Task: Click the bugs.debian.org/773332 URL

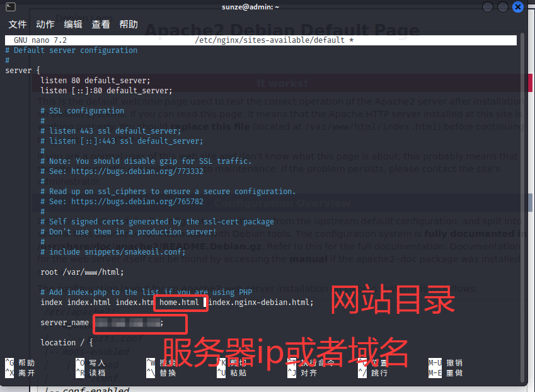Action: pos(137,171)
